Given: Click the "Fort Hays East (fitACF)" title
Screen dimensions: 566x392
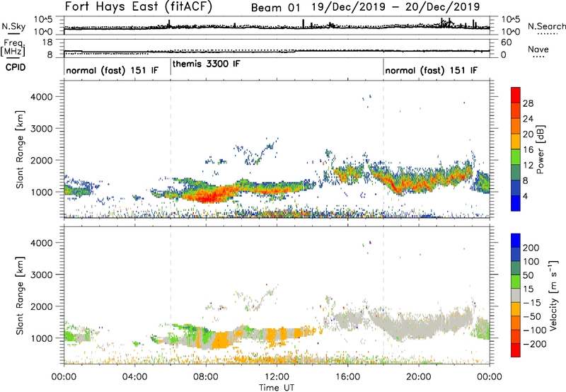Looking at the screenshot, I should (x=139, y=6).
